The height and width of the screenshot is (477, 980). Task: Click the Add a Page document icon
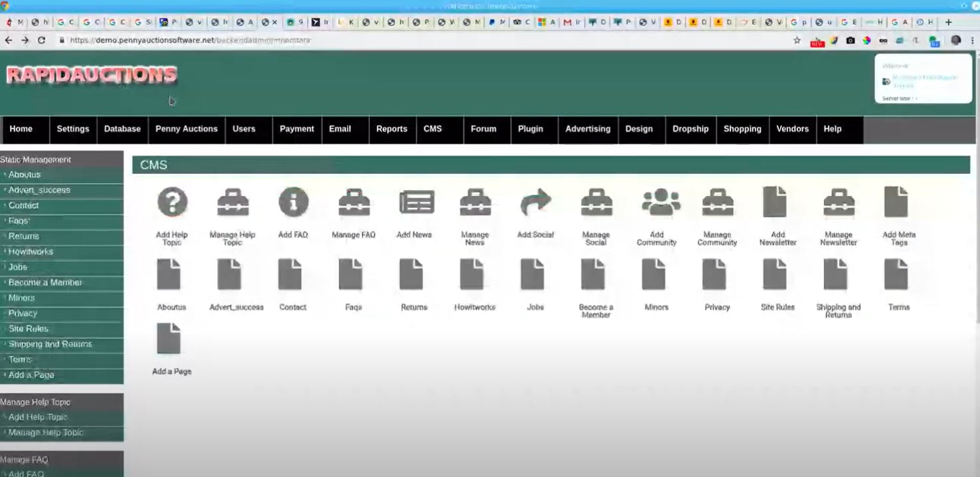click(169, 339)
